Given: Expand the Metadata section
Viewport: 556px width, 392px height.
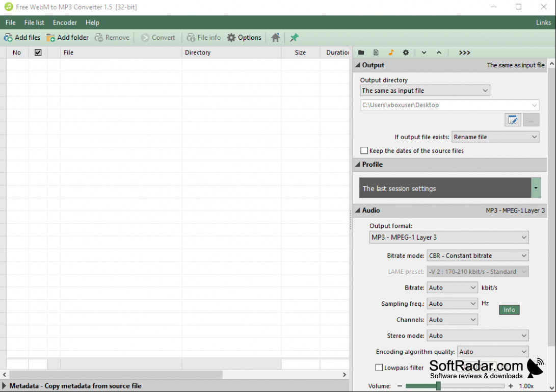Looking at the screenshot, I should (4, 385).
